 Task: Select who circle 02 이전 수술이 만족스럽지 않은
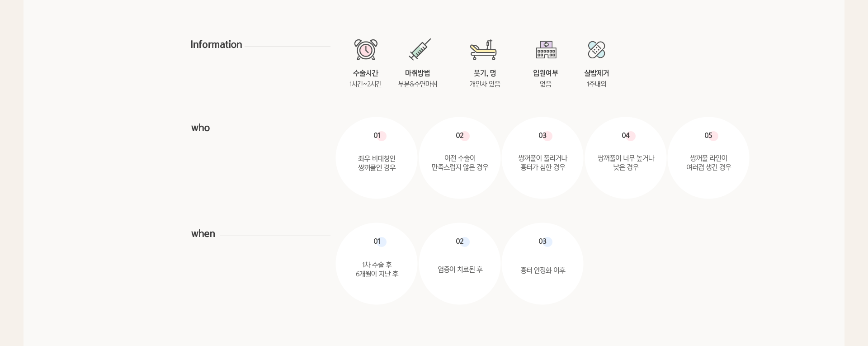point(460,158)
